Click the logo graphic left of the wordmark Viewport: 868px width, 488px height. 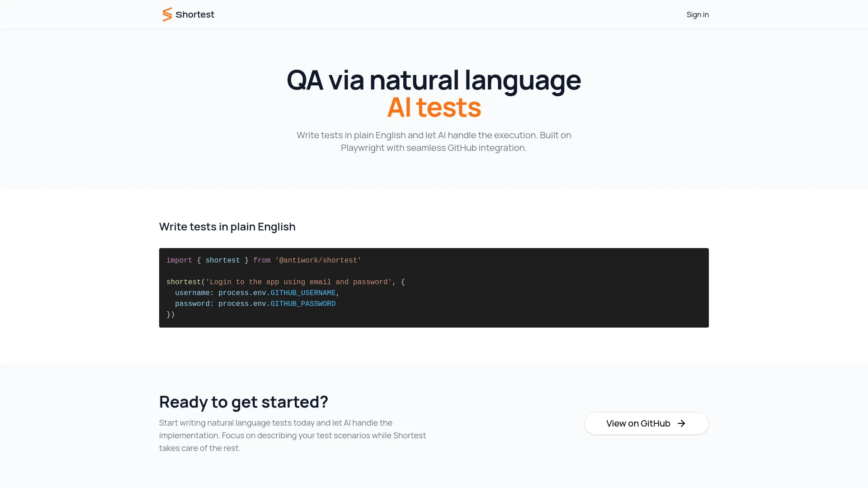tap(166, 14)
